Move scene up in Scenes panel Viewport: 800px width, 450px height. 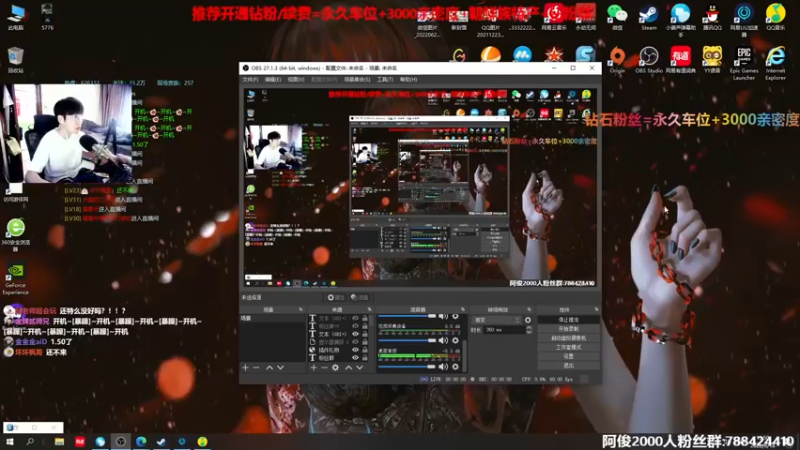coord(269,367)
